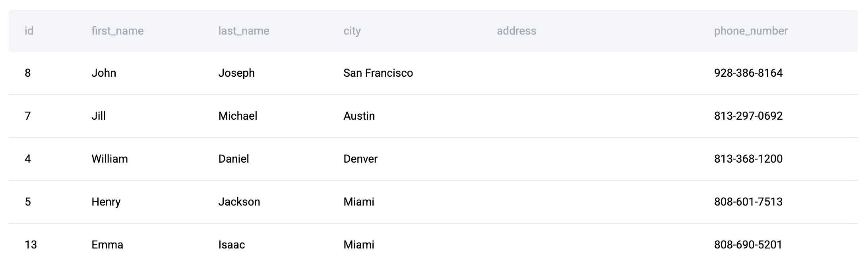Select phone number 808-601-7513
This screenshot has height=264, width=868.
pos(748,202)
